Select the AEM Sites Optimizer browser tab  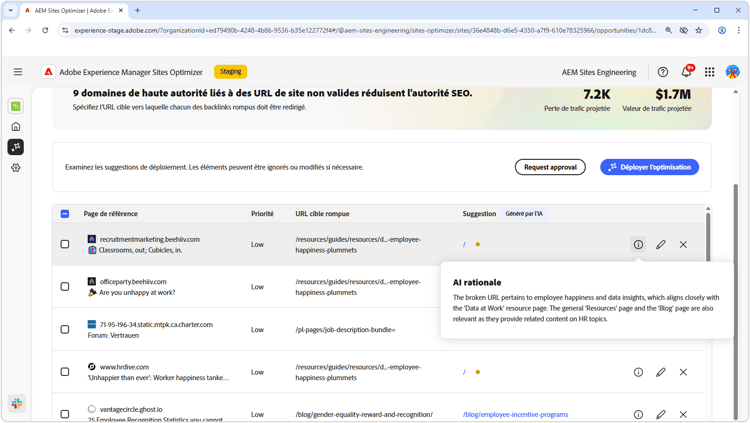coord(73,10)
